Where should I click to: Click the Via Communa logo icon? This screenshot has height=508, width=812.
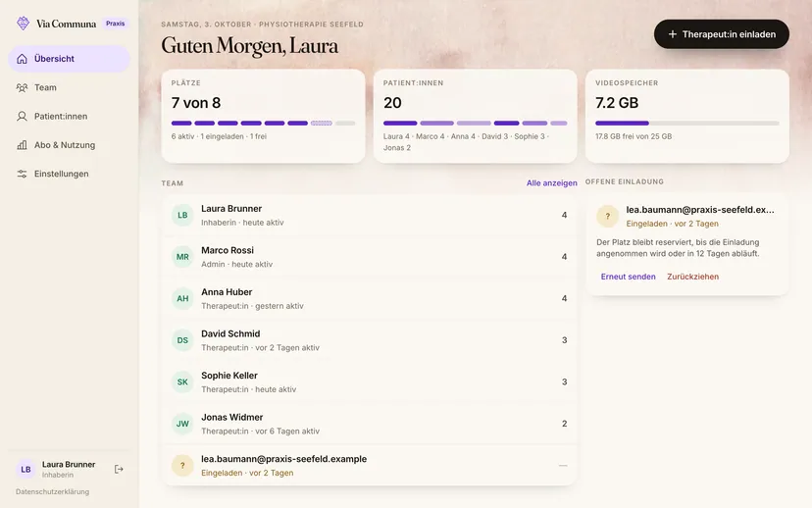23,24
